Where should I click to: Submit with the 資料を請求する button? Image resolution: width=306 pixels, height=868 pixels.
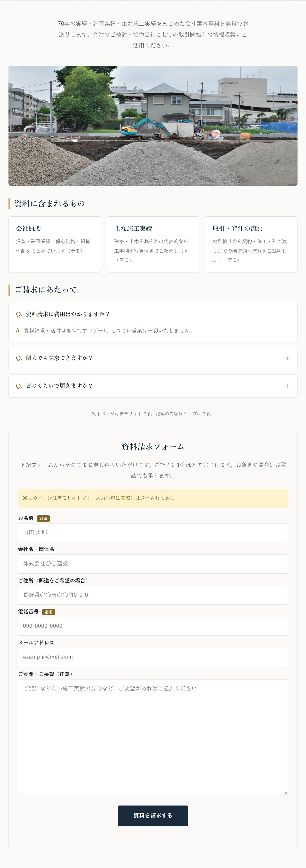point(153,816)
